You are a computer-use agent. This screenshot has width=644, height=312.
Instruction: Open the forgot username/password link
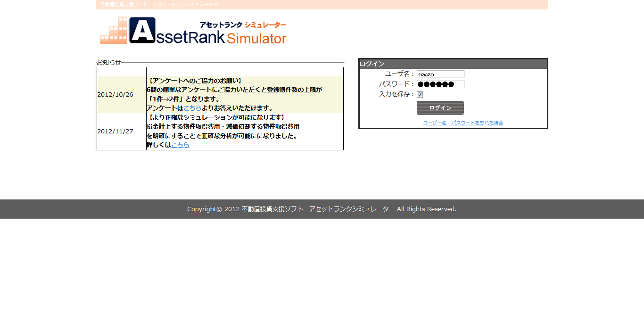click(462, 123)
